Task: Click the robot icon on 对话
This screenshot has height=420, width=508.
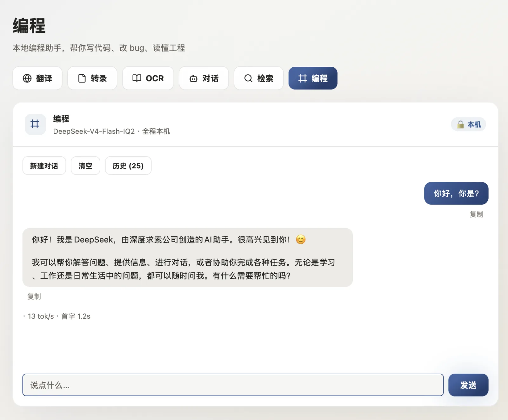Action: (x=193, y=78)
